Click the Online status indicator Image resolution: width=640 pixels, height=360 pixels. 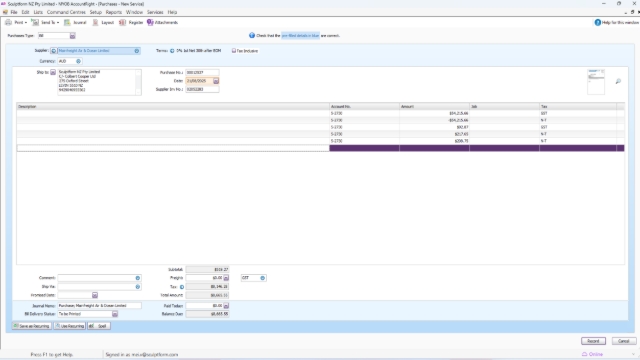592,354
